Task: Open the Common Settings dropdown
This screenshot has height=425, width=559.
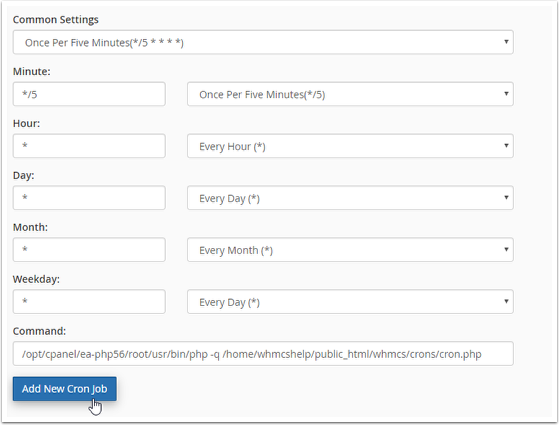Action: (263, 42)
